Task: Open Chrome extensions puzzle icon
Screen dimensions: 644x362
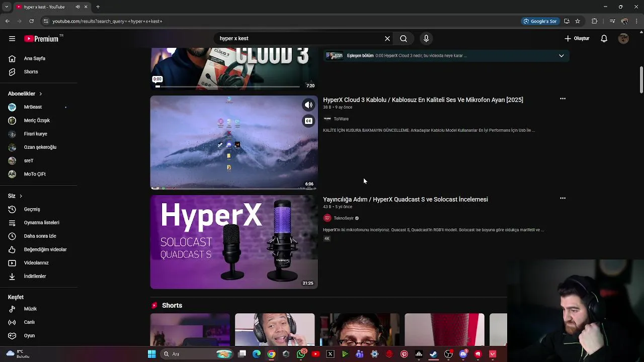Action: click(595, 21)
